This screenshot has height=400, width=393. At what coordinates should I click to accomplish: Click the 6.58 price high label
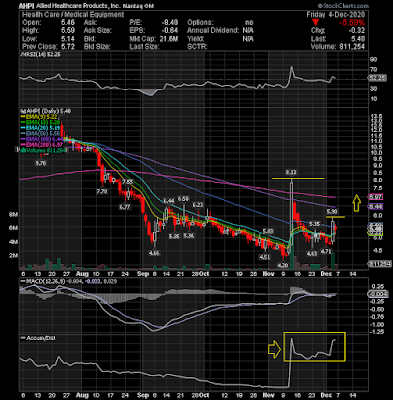pyautogui.click(x=183, y=198)
